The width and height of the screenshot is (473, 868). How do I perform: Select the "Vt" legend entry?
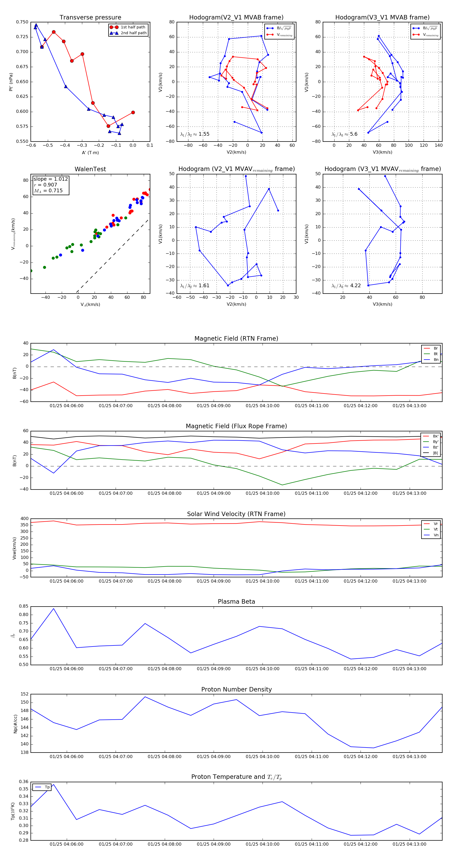pos(431,529)
